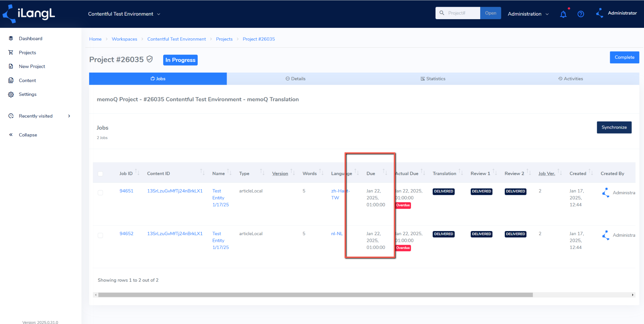Click Overdue badge in job 94651 row
This screenshot has height=324, width=644.
pos(403,205)
